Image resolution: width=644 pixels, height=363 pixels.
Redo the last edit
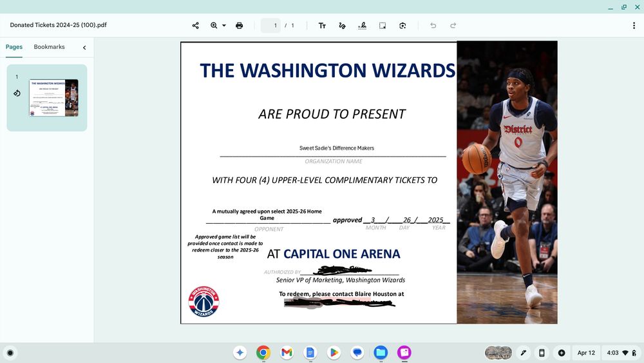pyautogui.click(x=453, y=26)
